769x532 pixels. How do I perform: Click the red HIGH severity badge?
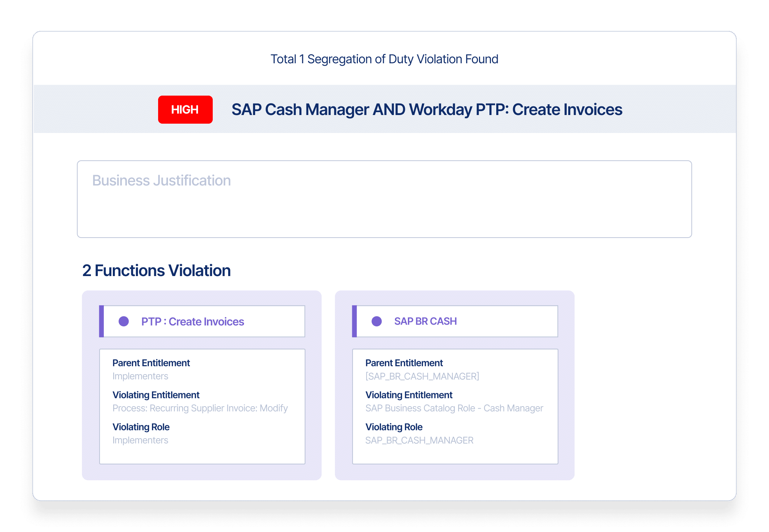185,110
